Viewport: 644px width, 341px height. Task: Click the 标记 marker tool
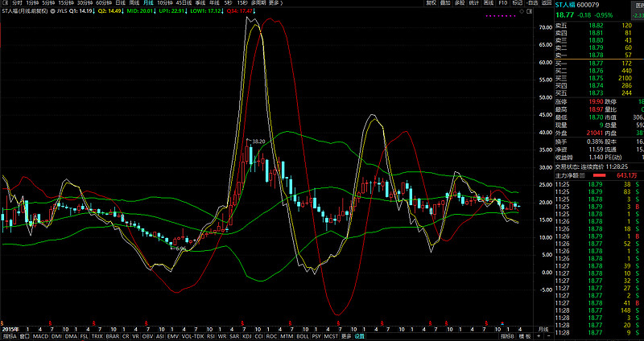(x=518, y=3)
